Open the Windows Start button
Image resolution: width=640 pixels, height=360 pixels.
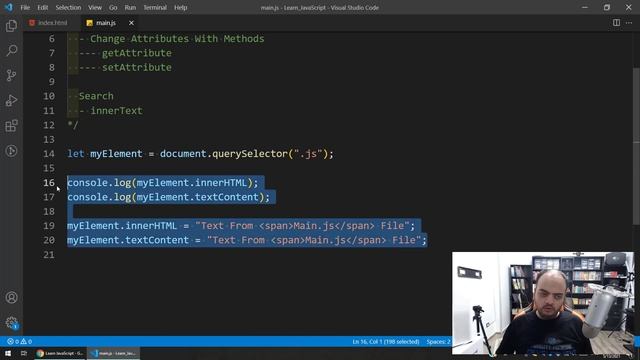8,353
